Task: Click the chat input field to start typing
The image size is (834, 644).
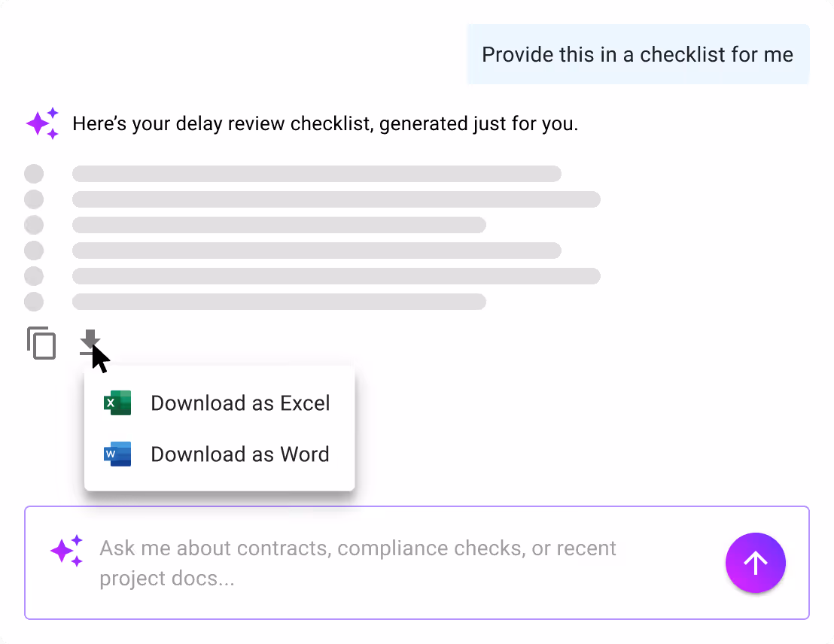Action: [358, 563]
